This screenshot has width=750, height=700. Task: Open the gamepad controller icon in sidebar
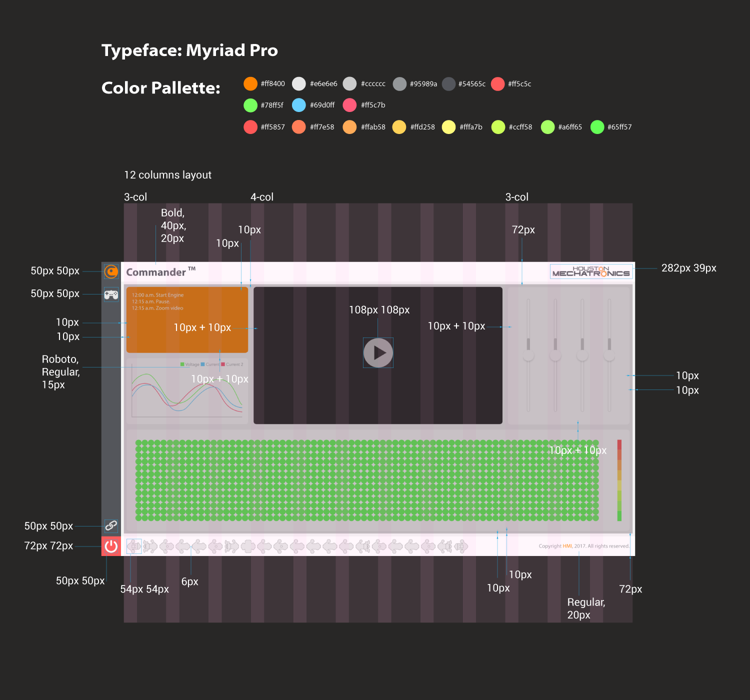[x=111, y=294]
